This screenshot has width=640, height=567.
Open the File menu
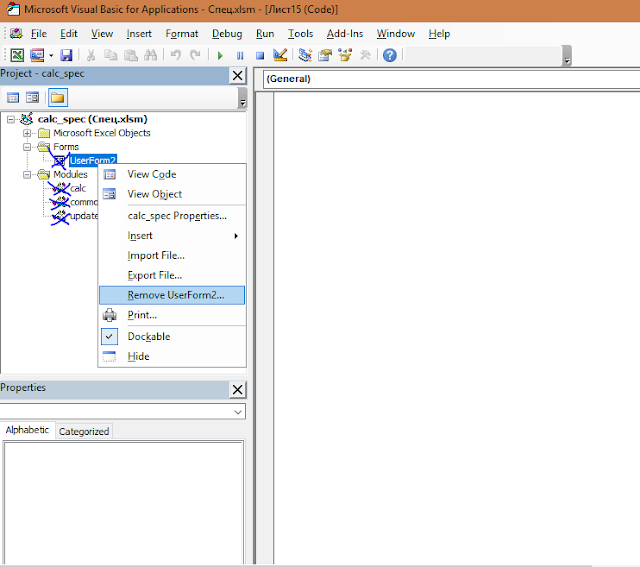click(39, 33)
